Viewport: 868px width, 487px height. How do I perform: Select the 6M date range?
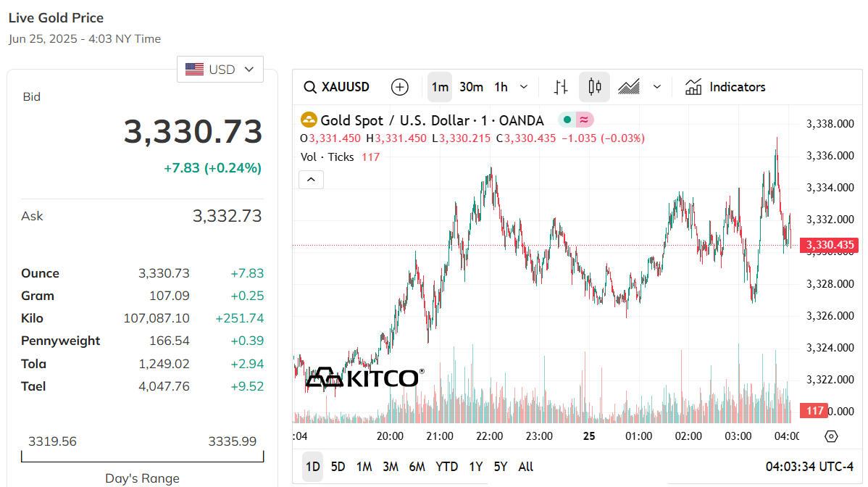click(x=417, y=467)
